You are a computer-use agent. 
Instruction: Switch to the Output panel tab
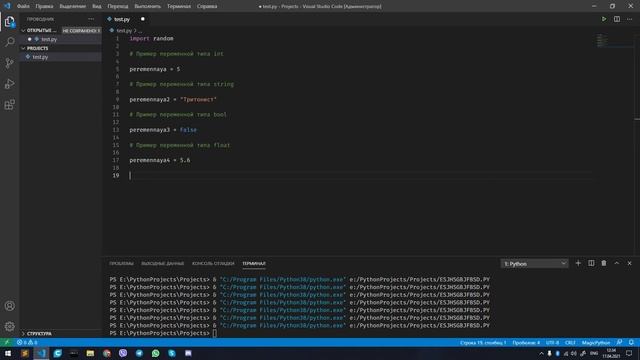pos(162,264)
